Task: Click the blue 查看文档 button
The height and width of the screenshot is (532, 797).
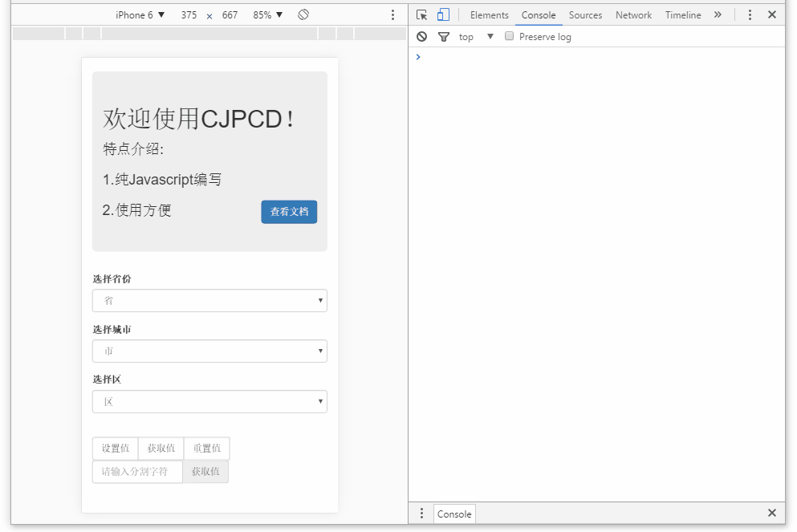Action: click(x=289, y=211)
